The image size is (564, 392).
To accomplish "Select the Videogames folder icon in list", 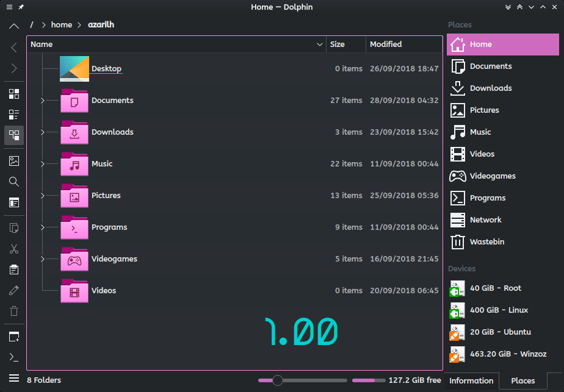I will 74,259.
